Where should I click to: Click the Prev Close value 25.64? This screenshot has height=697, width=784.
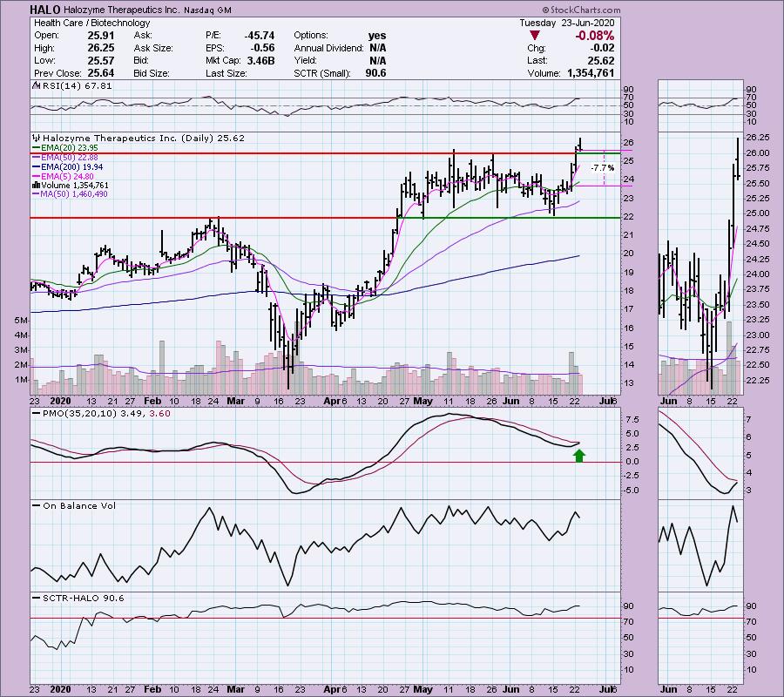point(101,73)
